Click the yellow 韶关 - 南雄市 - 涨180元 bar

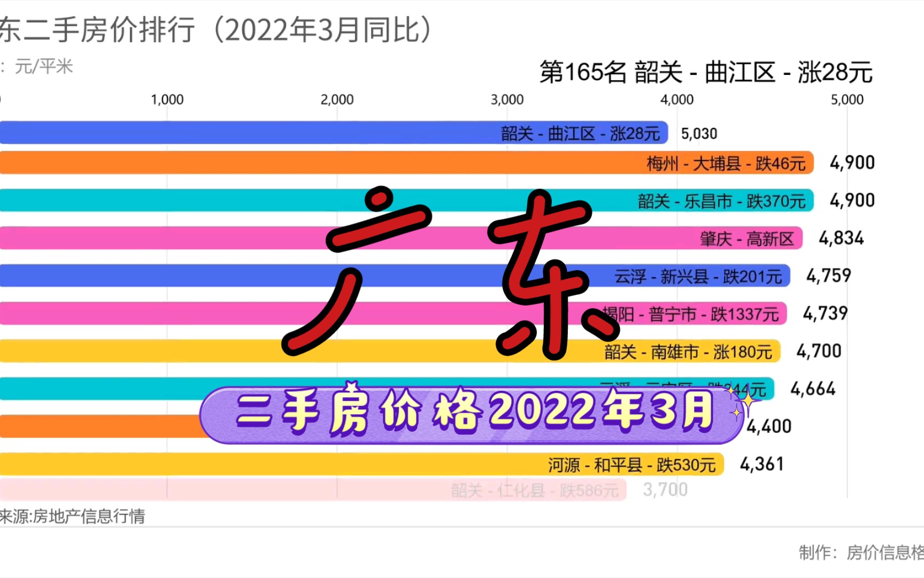(390, 352)
